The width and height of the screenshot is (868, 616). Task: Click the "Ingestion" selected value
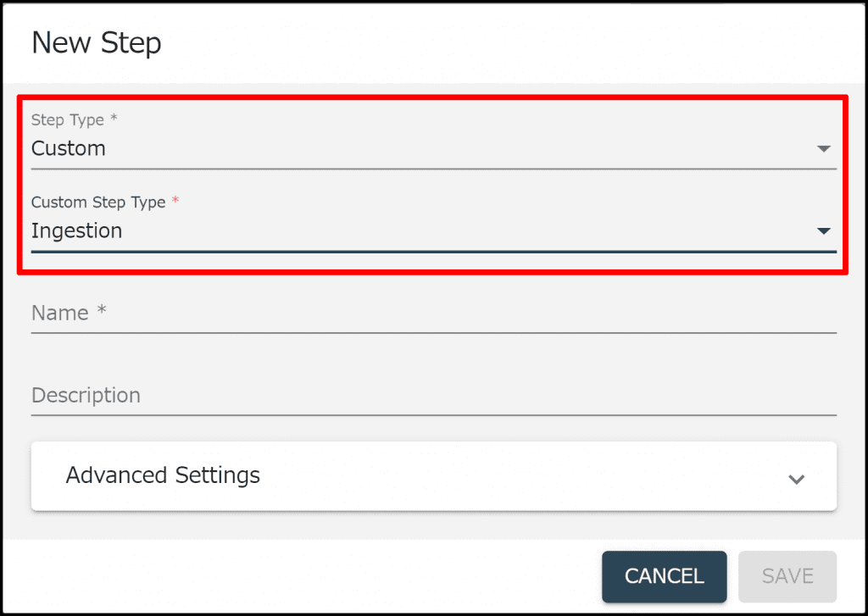(x=77, y=230)
